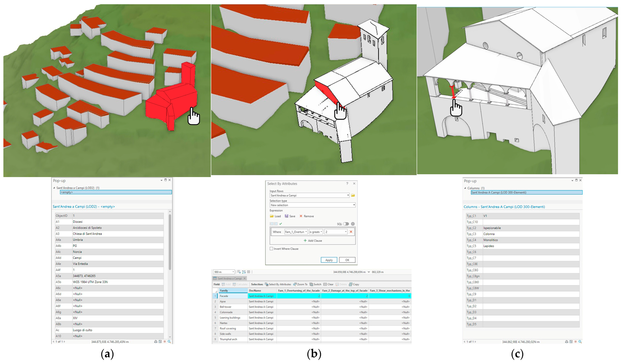This screenshot has height=364, width=622.
Task: Check Invert Where Clause checkbox
Action: click(x=272, y=249)
